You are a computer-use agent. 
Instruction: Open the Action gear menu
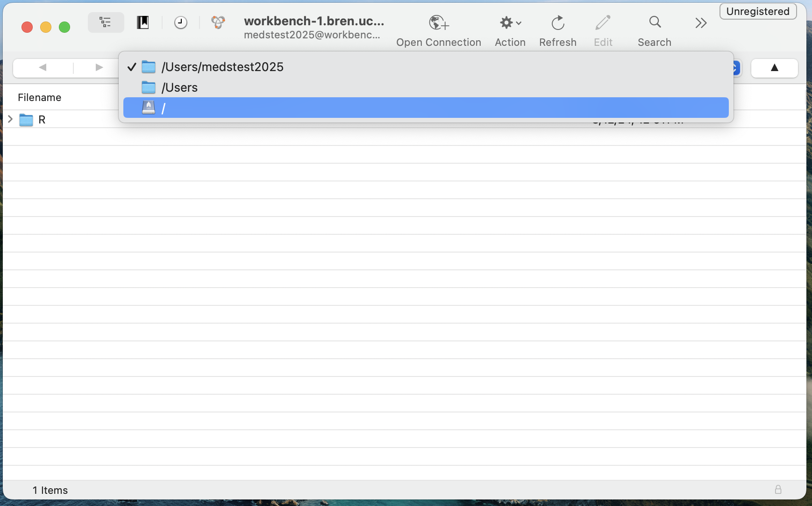pos(510,22)
